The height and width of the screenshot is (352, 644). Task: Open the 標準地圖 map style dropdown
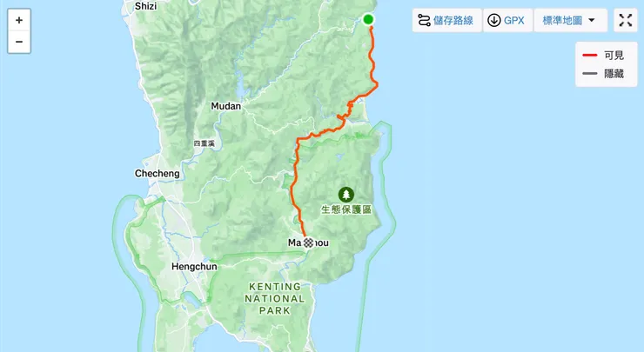(571, 20)
